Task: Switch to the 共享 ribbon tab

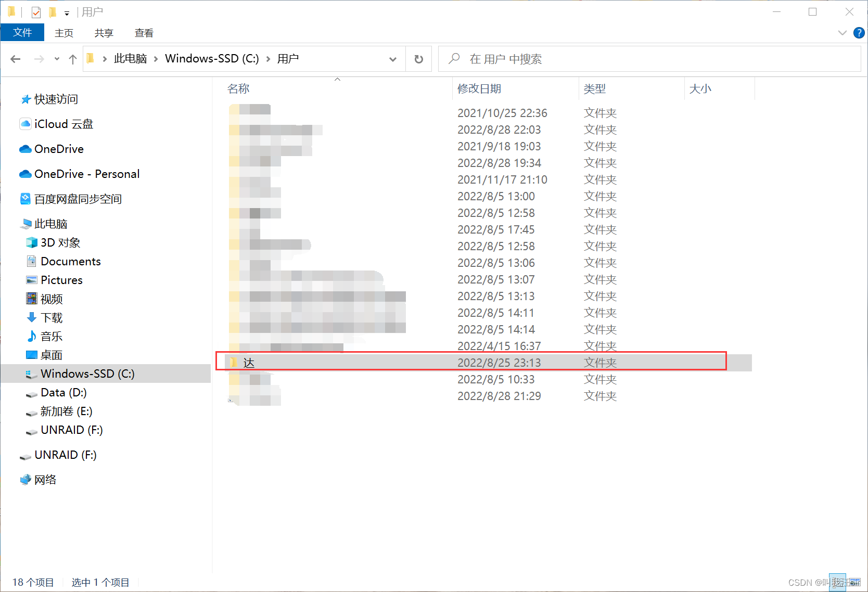Action: (x=104, y=33)
